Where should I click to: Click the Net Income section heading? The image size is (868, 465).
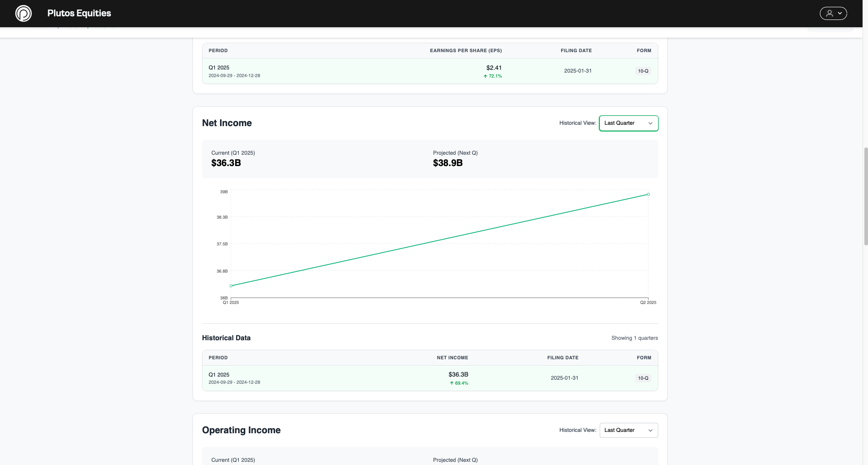pyautogui.click(x=227, y=123)
